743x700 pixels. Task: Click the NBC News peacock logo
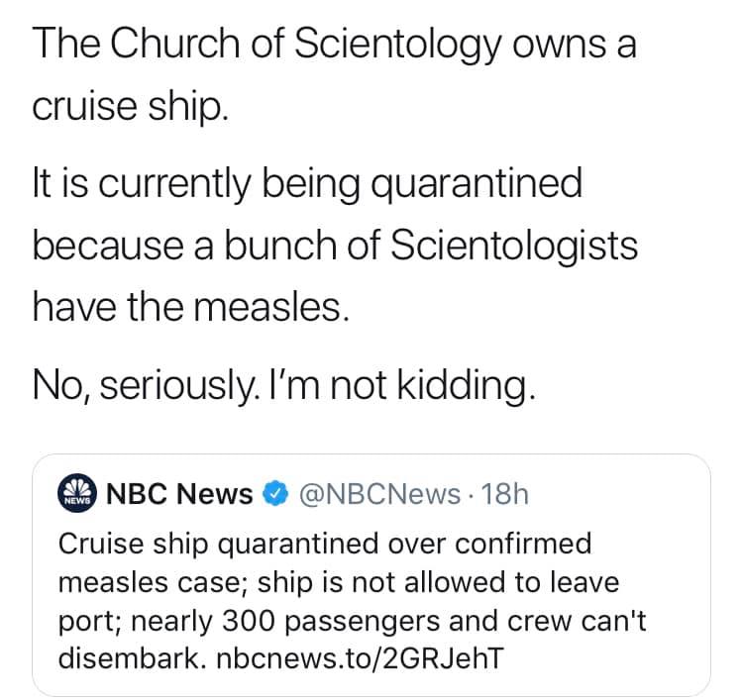coord(74,494)
